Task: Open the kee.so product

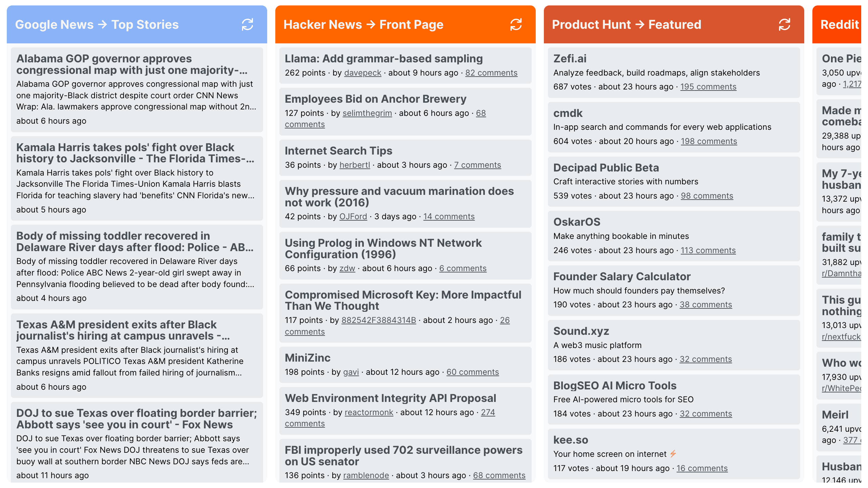Action: point(571,440)
